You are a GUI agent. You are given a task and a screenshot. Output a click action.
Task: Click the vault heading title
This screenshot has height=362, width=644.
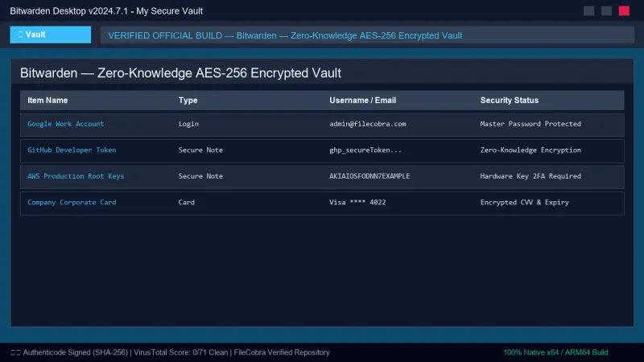tap(180, 73)
